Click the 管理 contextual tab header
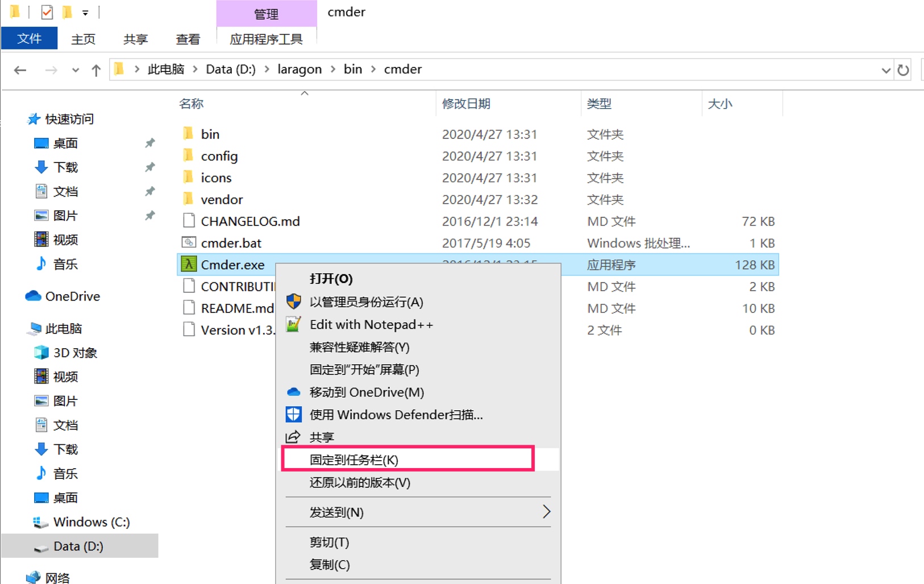Viewport: 924px width, 584px height. tap(266, 14)
